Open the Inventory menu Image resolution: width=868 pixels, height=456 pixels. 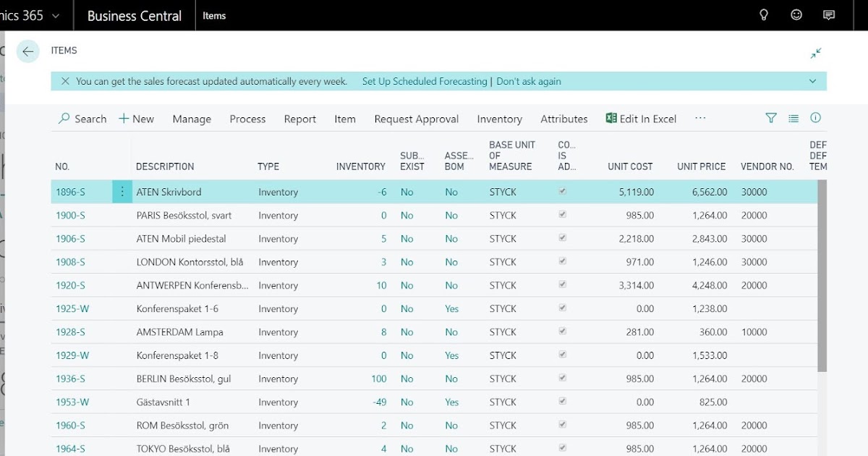499,118
